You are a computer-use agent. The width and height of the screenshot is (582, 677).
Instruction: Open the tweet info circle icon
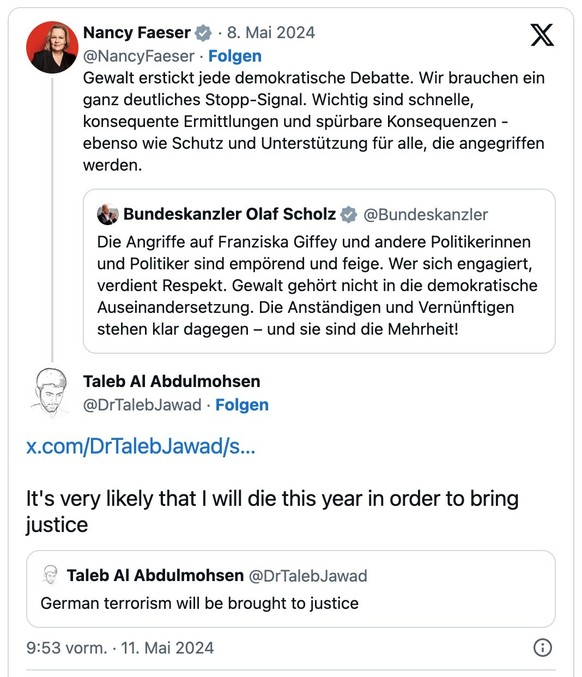click(543, 648)
